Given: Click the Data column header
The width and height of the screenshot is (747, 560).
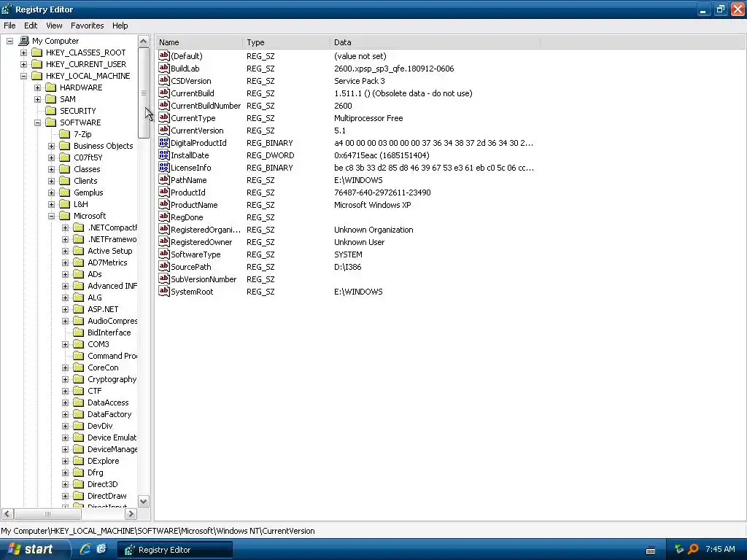Looking at the screenshot, I should click(x=435, y=42).
